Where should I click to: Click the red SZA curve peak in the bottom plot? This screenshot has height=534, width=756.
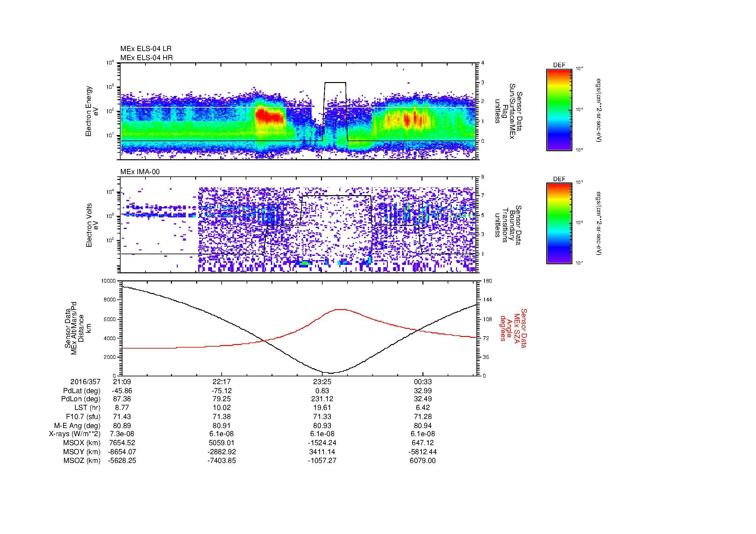(x=341, y=309)
